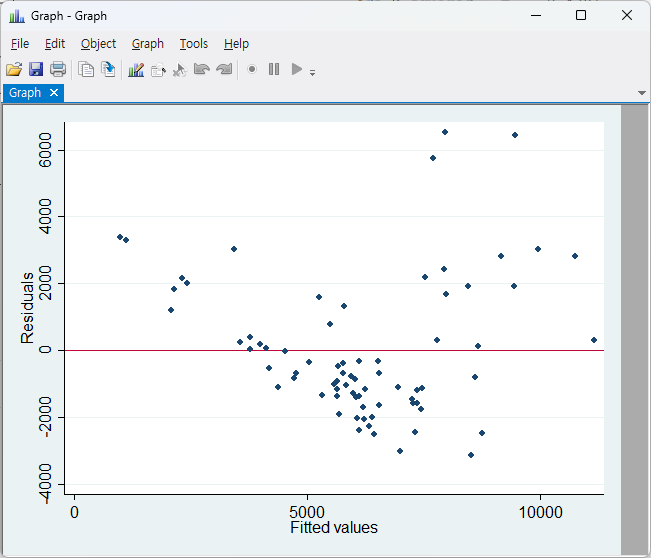This screenshot has height=558, width=651.
Task: Start recording with the record button
Action: [252, 70]
